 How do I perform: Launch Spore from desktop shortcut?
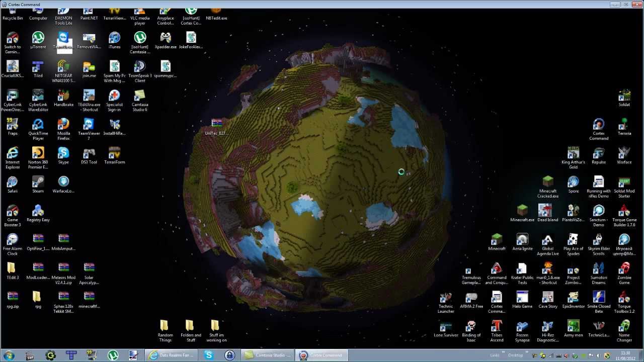point(574,184)
